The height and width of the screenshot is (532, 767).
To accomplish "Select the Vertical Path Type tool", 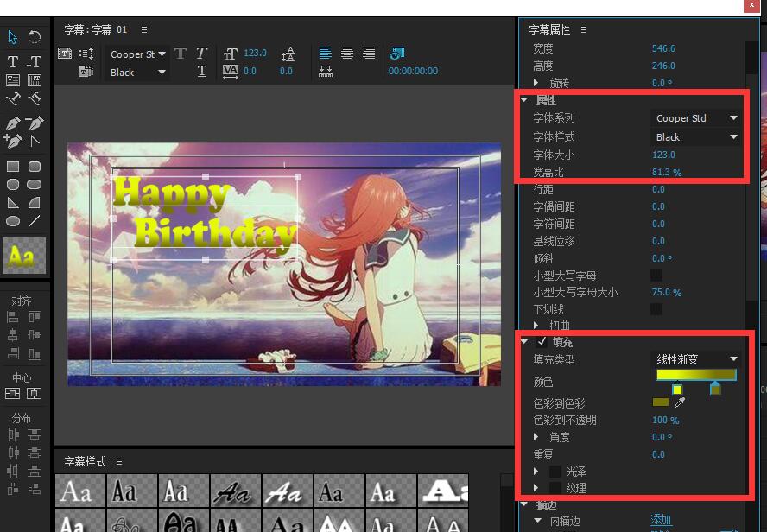I will pyautogui.click(x=35, y=98).
